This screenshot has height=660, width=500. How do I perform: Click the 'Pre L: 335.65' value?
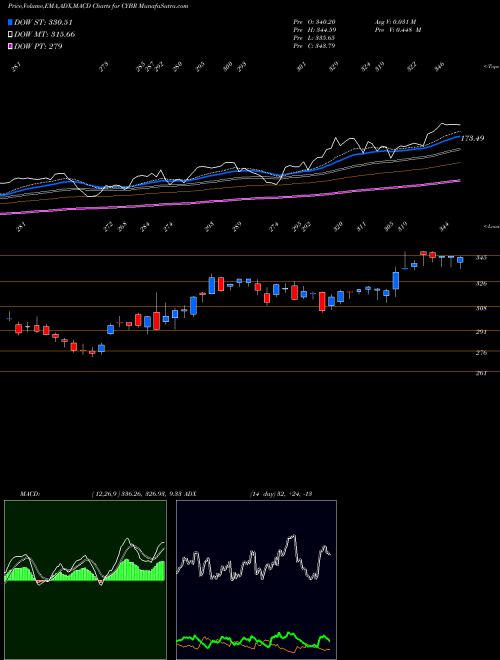click(314, 38)
